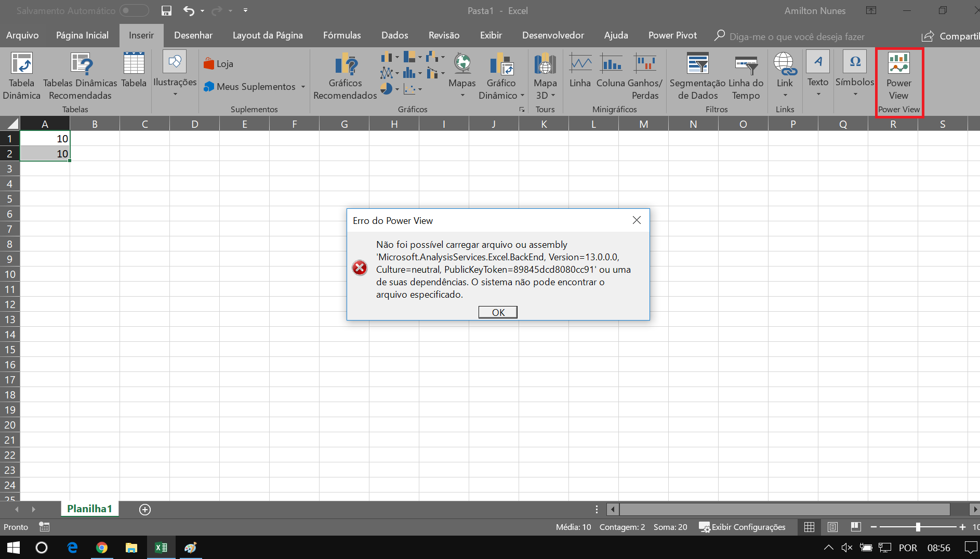Screen dimensions: 980x559
Task: Open the Fórmulas ribbon tab
Action: (x=342, y=35)
